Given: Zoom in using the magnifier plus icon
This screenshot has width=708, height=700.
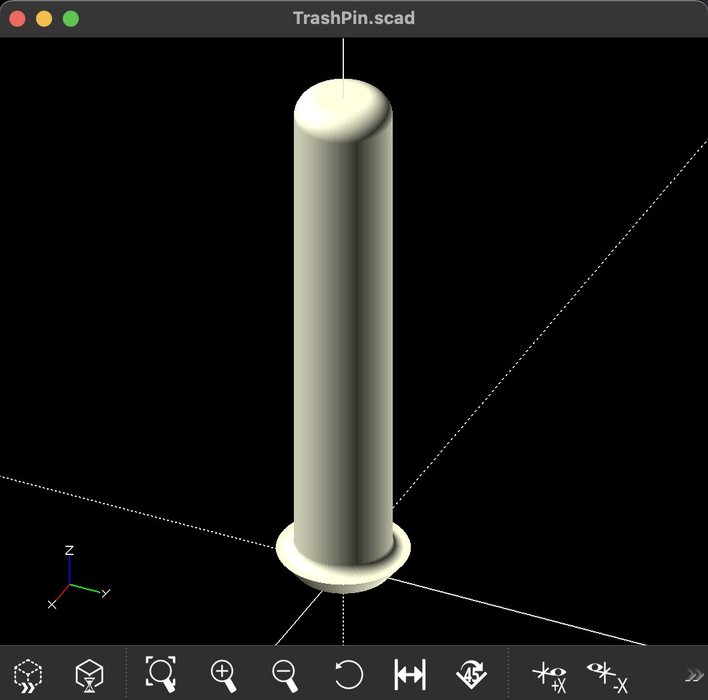Looking at the screenshot, I should (x=223, y=674).
